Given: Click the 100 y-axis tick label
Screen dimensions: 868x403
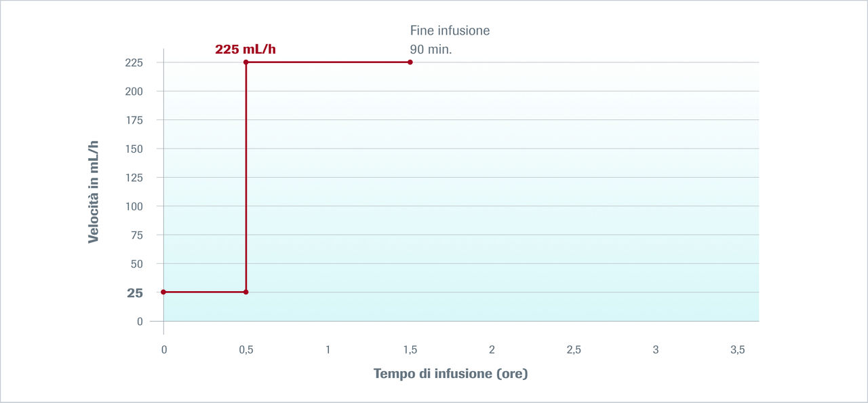Looking at the screenshot, I should pos(134,206).
